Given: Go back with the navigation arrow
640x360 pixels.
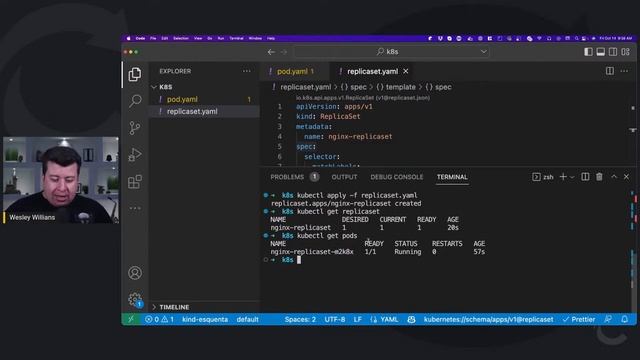Looking at the screenshot, I should pyautogui.click(x=271, y=52).
